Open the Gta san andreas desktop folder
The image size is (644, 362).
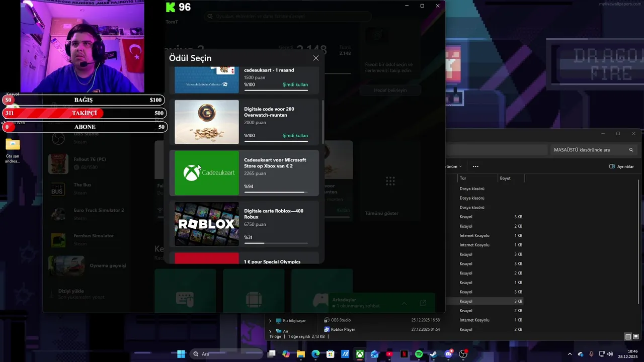tap(13, 151)
